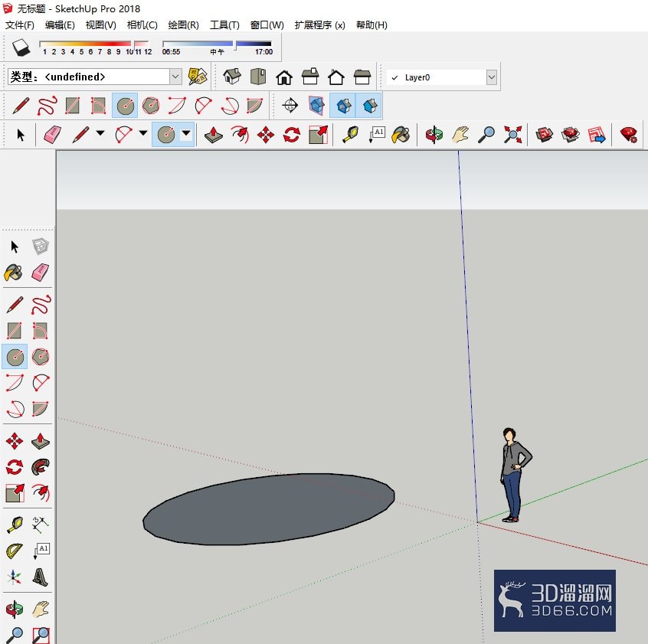Screen dimensions: 648x644
Task: Expand the Line tool dropdown arrow
Action: click(x=100, y=133)
